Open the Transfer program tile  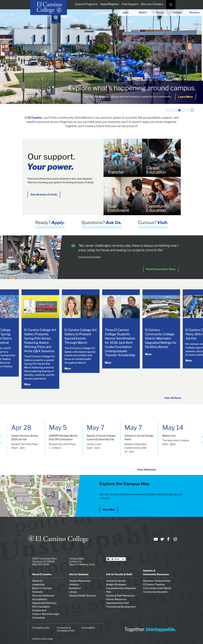(x=123, y=158)
